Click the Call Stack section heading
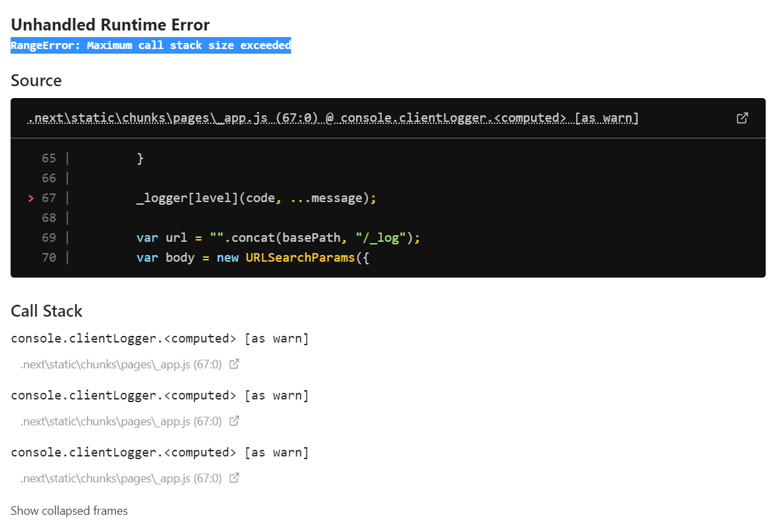 46,311
